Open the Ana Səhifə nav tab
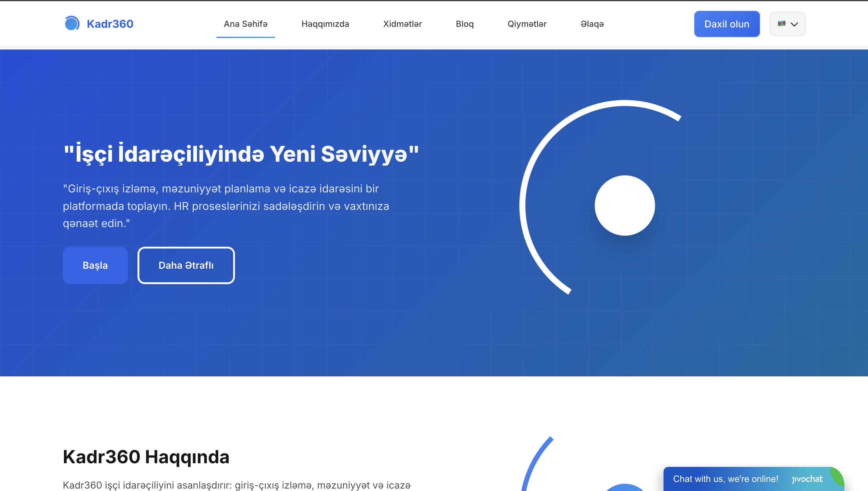Viewport: 868px width, 491px height. [x=246, y=24]
